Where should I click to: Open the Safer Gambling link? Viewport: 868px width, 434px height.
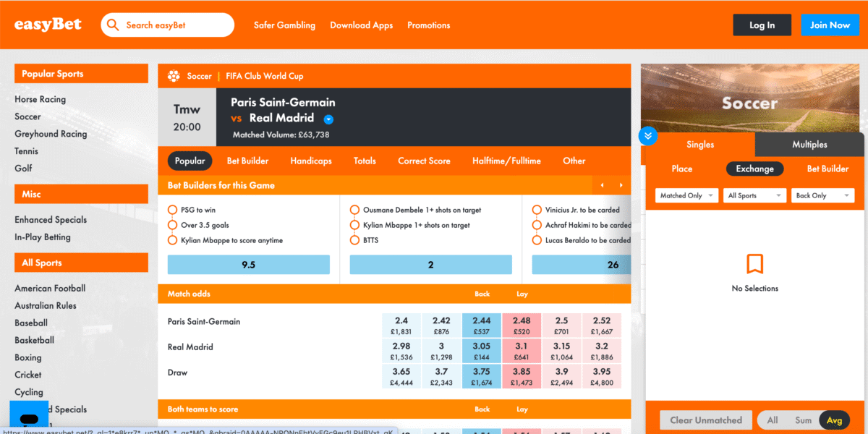(x=284, y=25)
